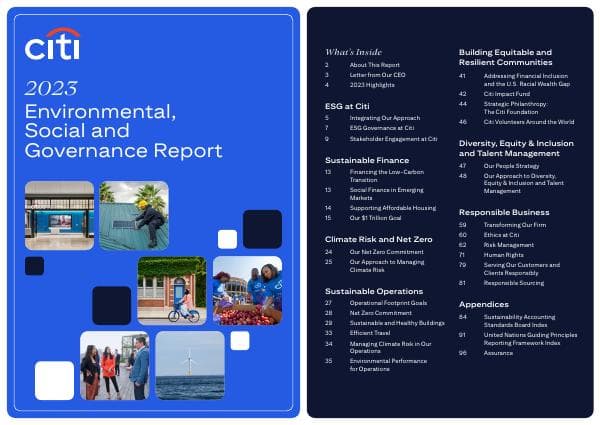Click the Environmental, Social and Governance Report title
Screen dimensions: 600x425
(123, 131)
